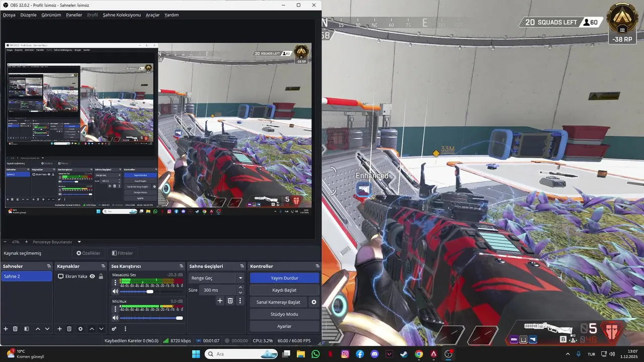Move source down in Kaynaklar panel
The image size is (644, 362).
(101, 329)
